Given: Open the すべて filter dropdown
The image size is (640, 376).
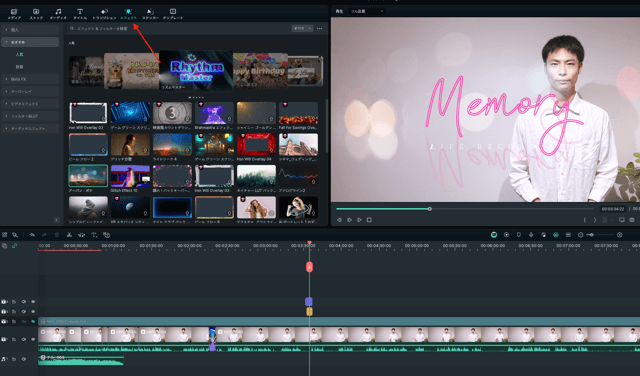Looking at the screenshot, I should (302, 29).
